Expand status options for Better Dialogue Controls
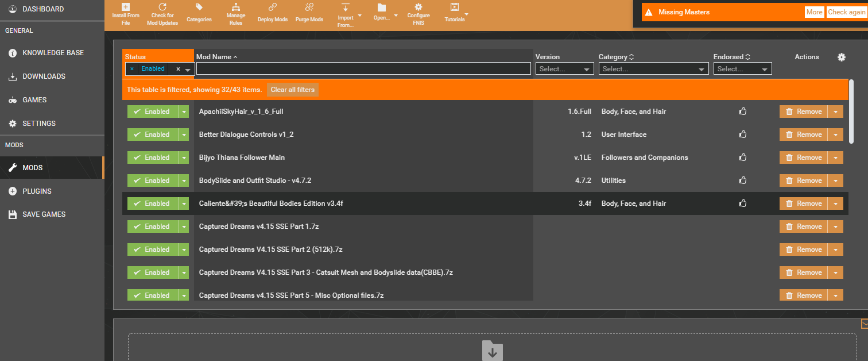868x361 pixels. coord(184,135)
